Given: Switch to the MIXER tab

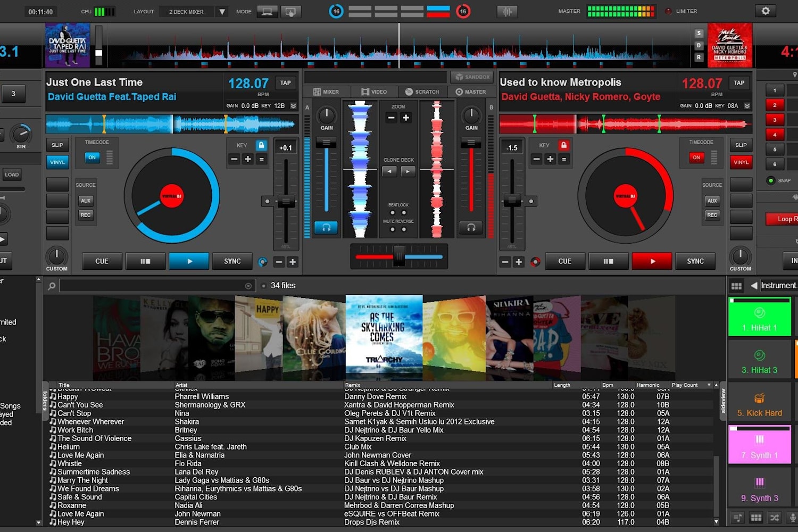Looking at the screenshot, I should [x=326, y=92].
